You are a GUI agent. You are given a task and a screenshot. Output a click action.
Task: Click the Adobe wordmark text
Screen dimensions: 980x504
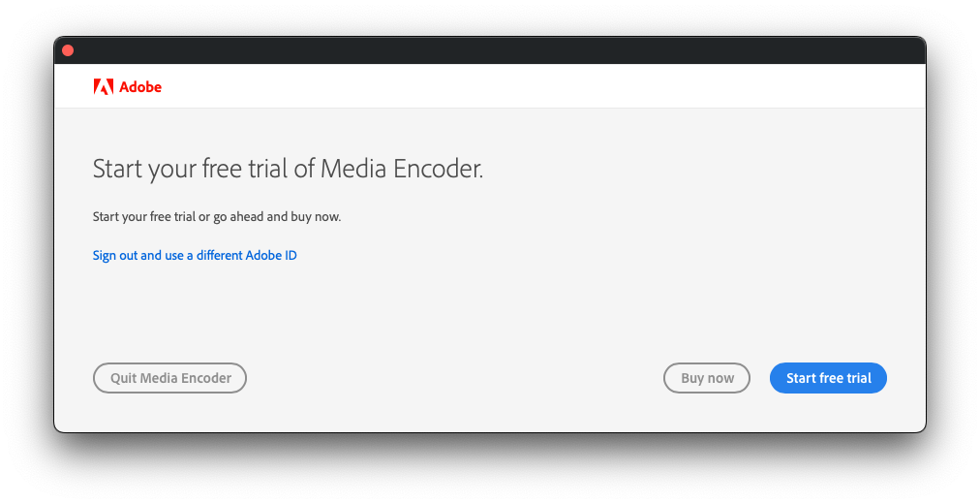(x=140, y=87)
